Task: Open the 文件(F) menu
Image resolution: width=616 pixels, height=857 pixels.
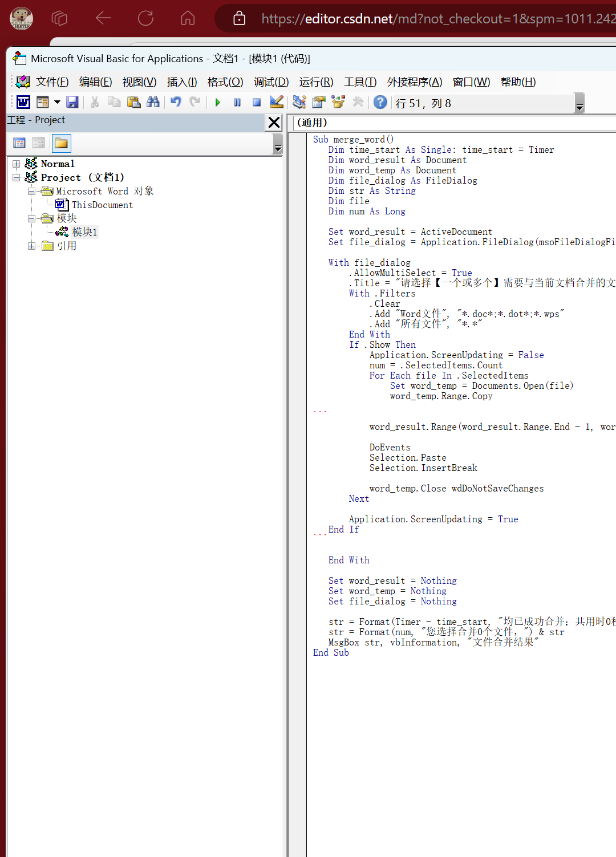Action: click(52, 82)
